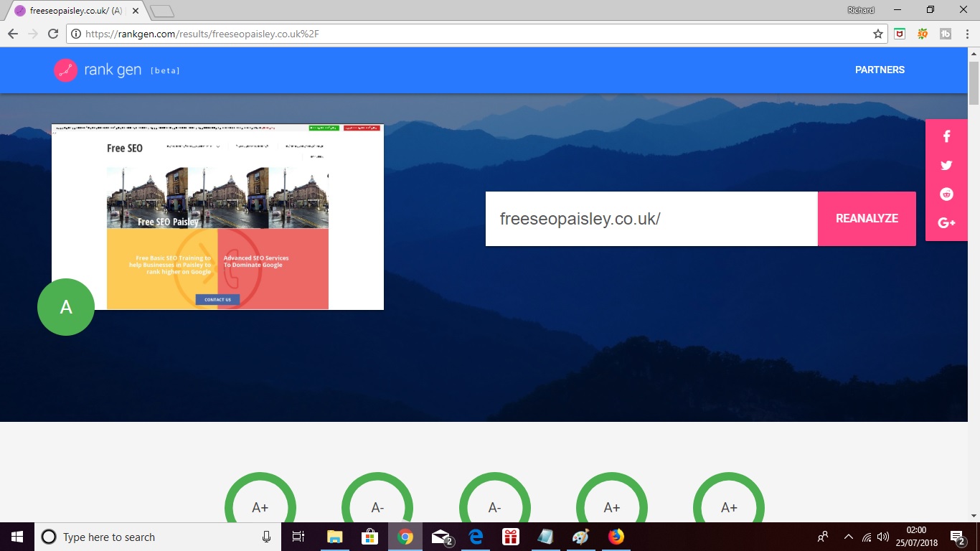Open the Action Center notifications
The image size is (980, 551).
(957, 537)
